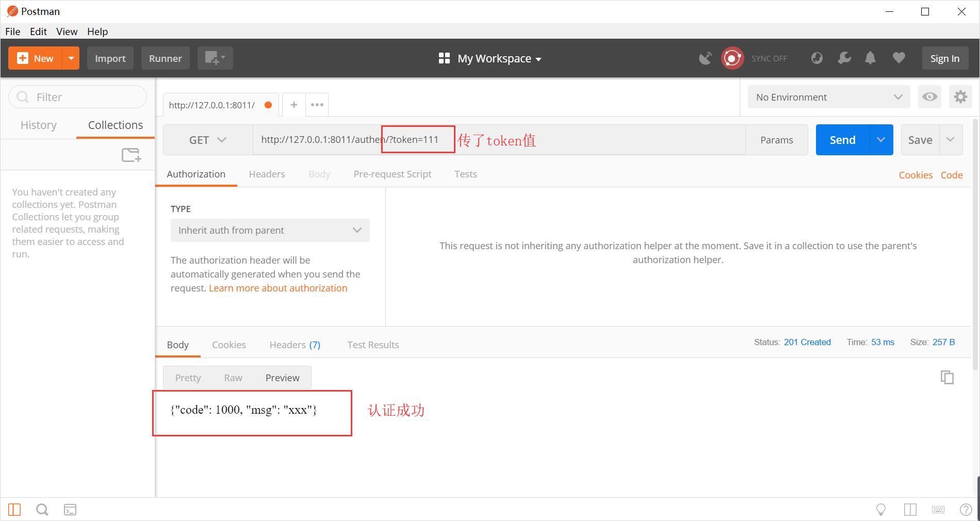
Task: Click the Sign In button
Action: point(945,58)
